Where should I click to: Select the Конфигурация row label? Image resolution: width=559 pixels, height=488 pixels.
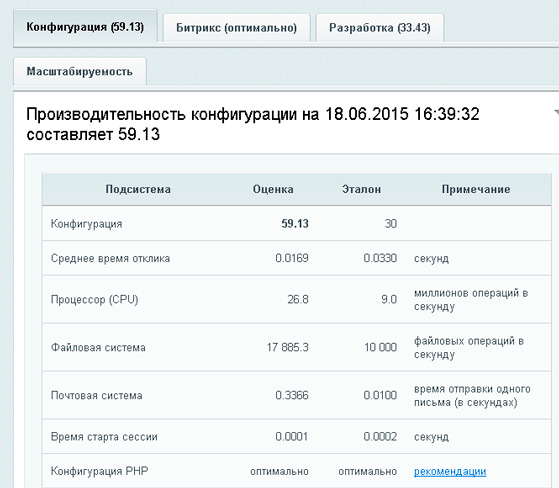click(x=87, y=224)
